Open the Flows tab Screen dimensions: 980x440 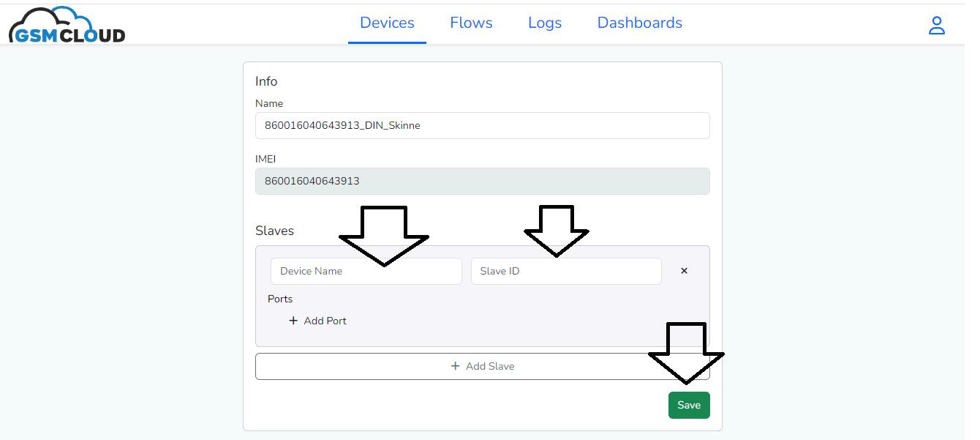471,23
